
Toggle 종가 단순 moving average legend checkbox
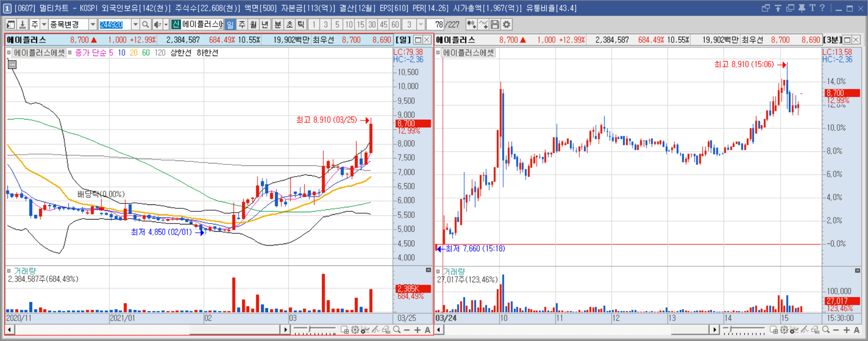coord(70,53)
